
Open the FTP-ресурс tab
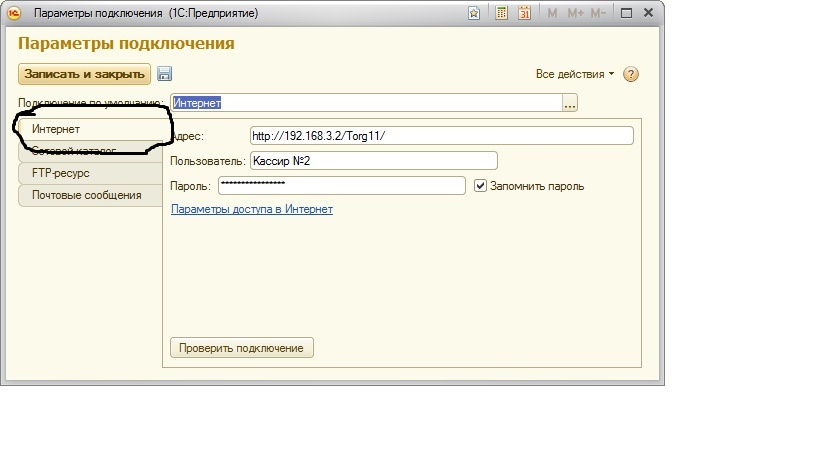point(61,173)
